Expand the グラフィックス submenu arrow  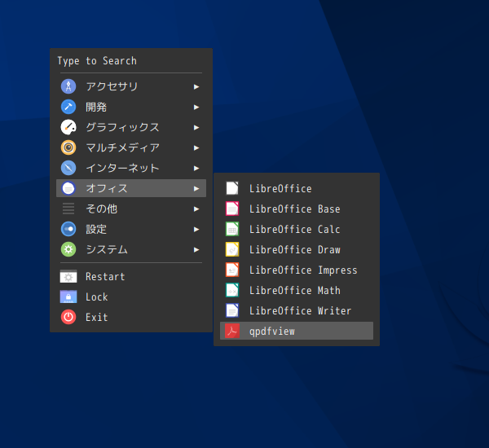coord(196,128)
